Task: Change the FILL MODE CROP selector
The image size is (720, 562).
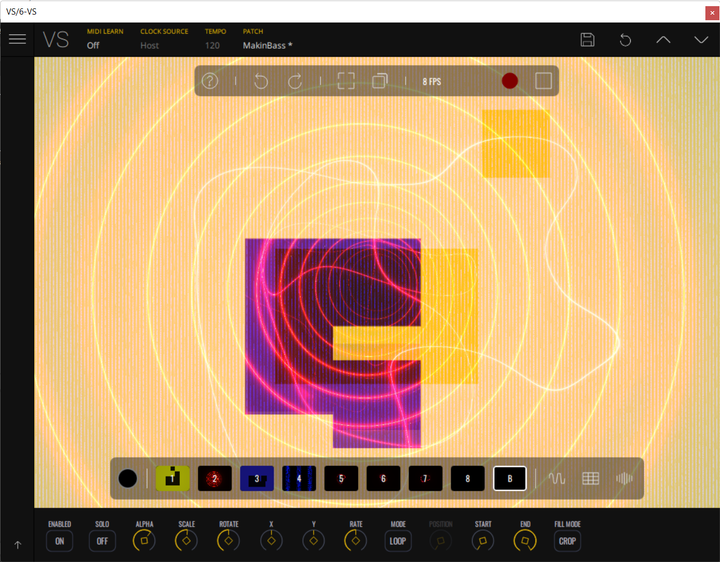Action: tap(568, 541)
